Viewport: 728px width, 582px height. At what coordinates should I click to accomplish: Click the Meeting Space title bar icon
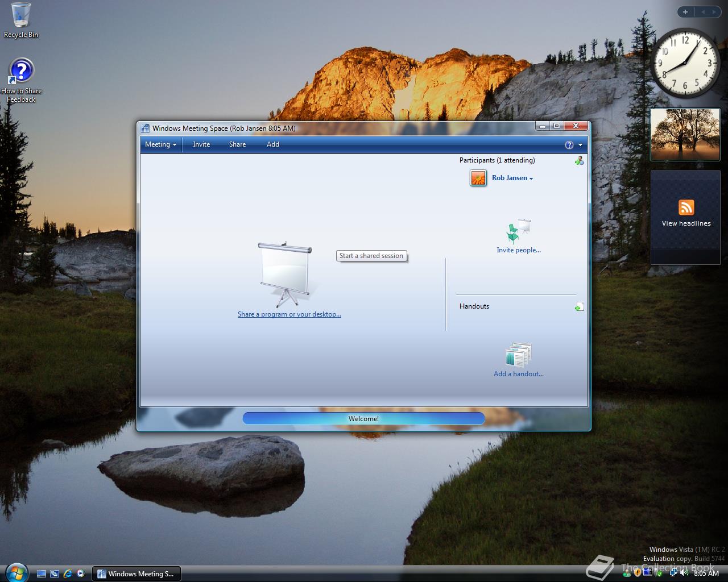(x=145, y=128)
